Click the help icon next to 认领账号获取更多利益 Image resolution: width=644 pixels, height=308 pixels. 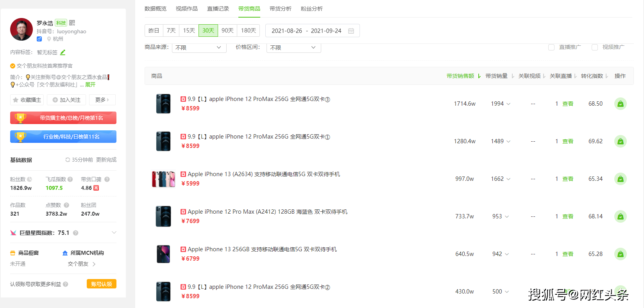click(x=66, y=284)
